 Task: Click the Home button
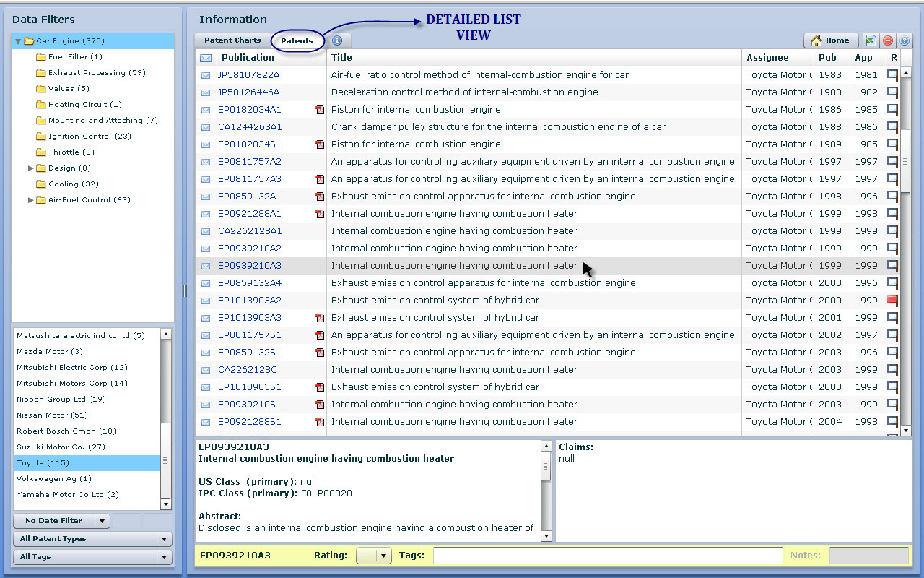pyautogui.click(x=830, y=40)
